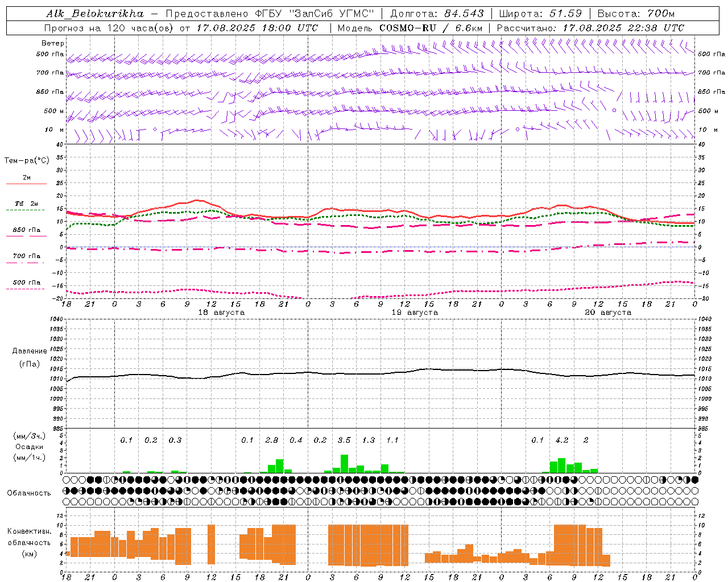Viewport: 728px width, 582px height.
Task: Click the Тем-ра(°C) temperature panel label
Action: pos(27,161)
